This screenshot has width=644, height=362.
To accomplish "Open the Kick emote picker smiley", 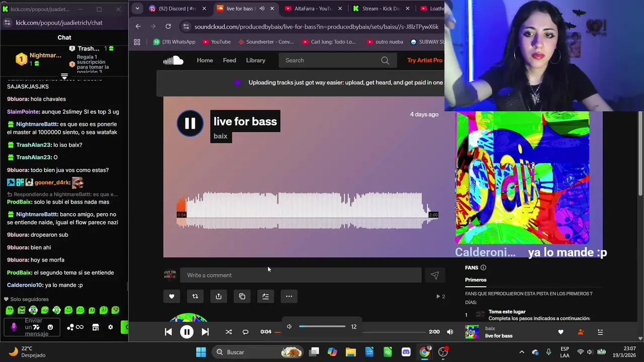I will [x=50, y=327].
